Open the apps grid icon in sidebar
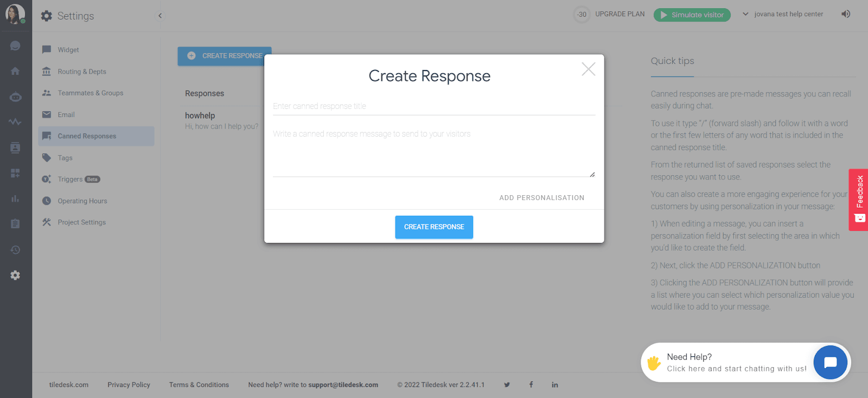This screenshot has height=398, width=868. (15, 173)
